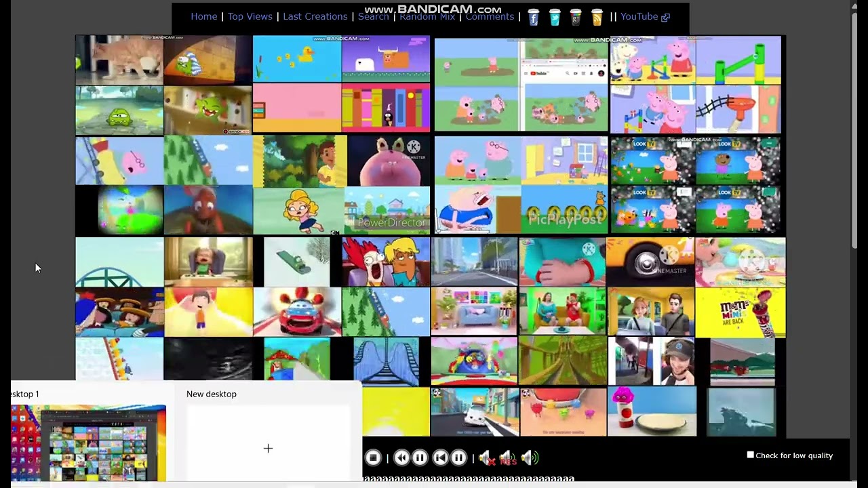
Task: Click the green frog Om Nom video tile
Action: point(119,110)
